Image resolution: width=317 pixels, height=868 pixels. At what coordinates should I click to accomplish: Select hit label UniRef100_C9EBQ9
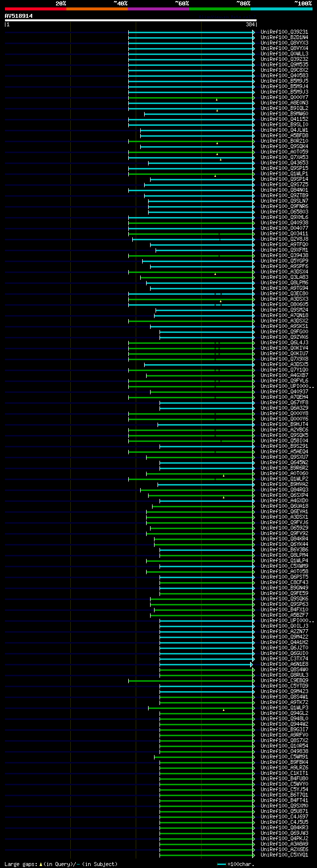click(284, 681)
